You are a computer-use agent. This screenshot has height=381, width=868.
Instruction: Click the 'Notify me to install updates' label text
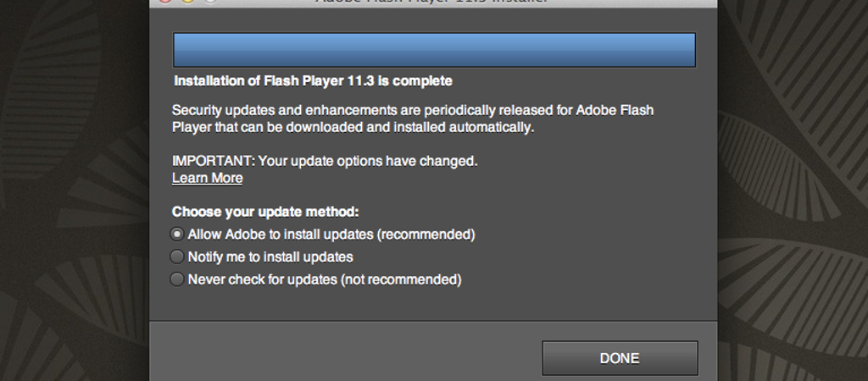(x=270, y=257)
